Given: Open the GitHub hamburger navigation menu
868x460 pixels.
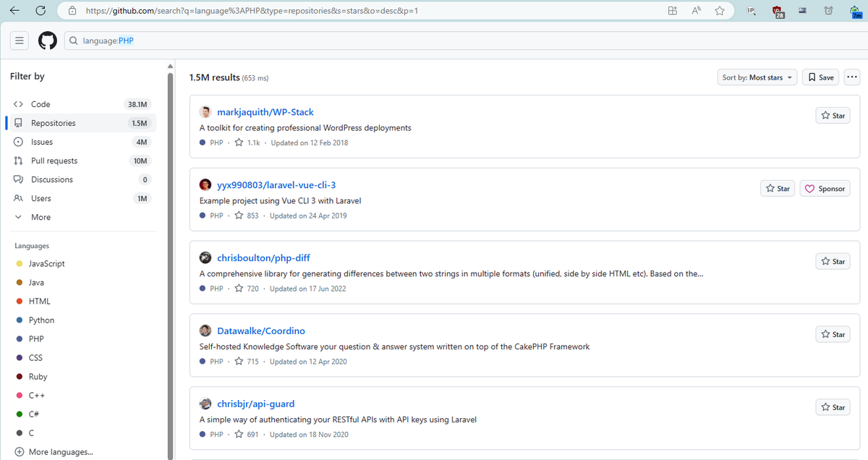Looking at the screenshot, I should [20, 41].
